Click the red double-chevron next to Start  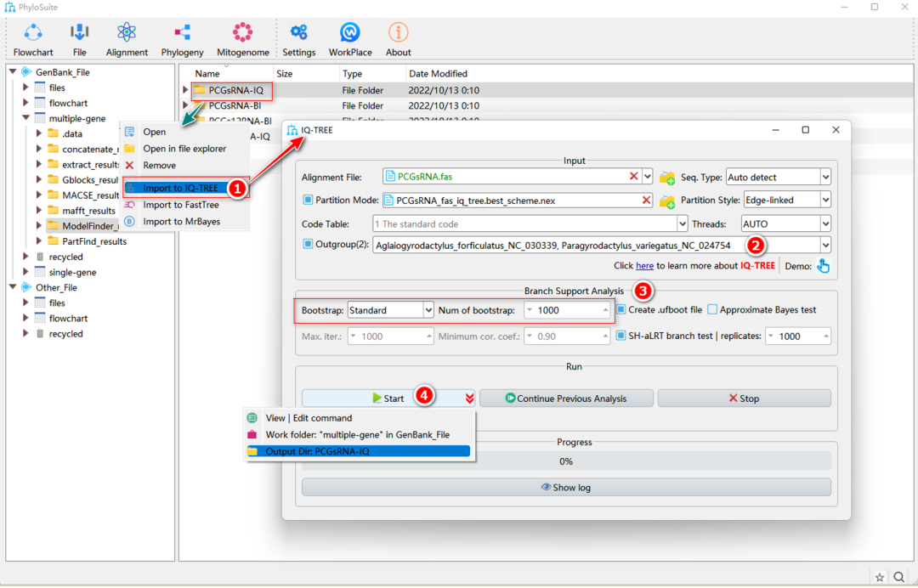point(469,399)
